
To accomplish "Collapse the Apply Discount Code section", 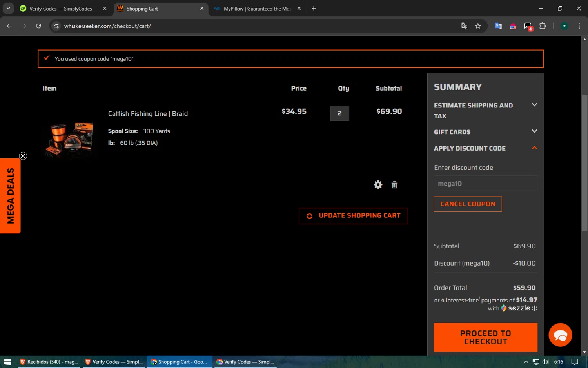I will (x=485, y=148).
